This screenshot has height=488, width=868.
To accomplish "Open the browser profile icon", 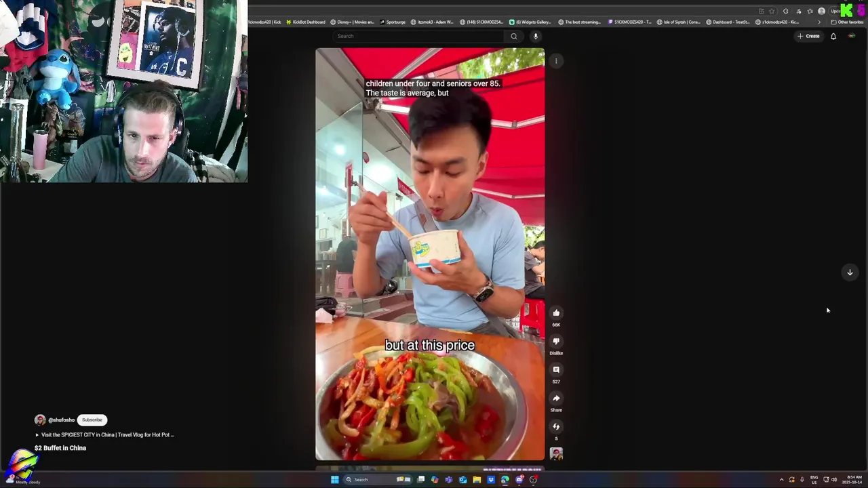I will (x=821, y=11).
